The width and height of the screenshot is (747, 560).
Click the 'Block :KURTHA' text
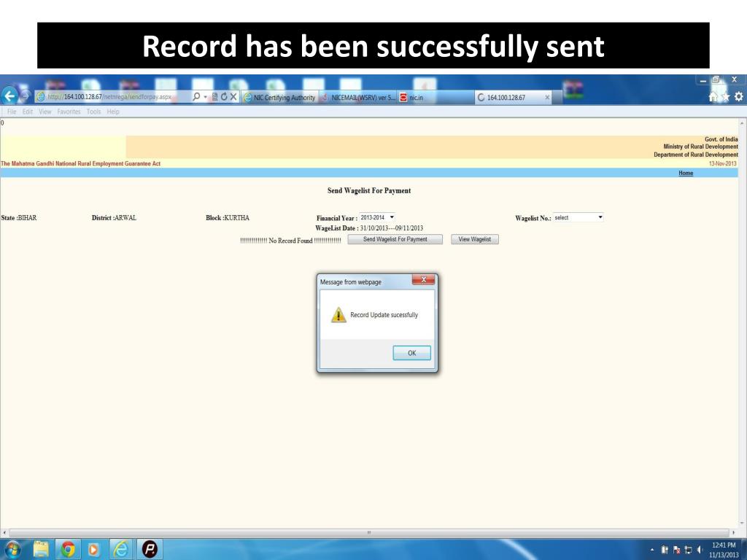point(228,217)
